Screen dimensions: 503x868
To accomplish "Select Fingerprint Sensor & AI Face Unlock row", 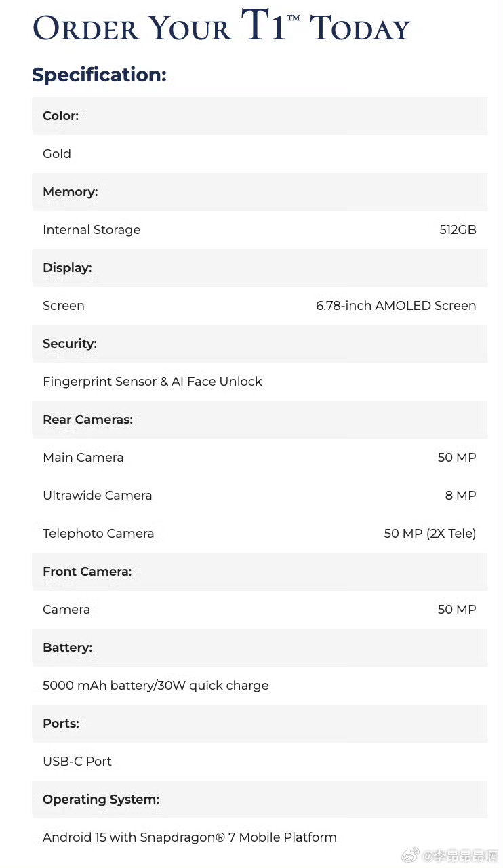I will pos(260,382).
